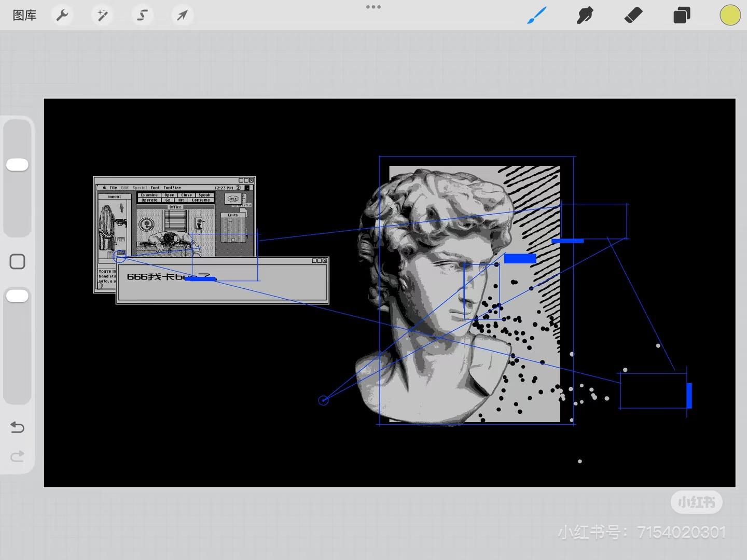Click the lower opacity slider handle
Image resolution: width=747 pixels, height=560 pixels.
tap(17, 296)
